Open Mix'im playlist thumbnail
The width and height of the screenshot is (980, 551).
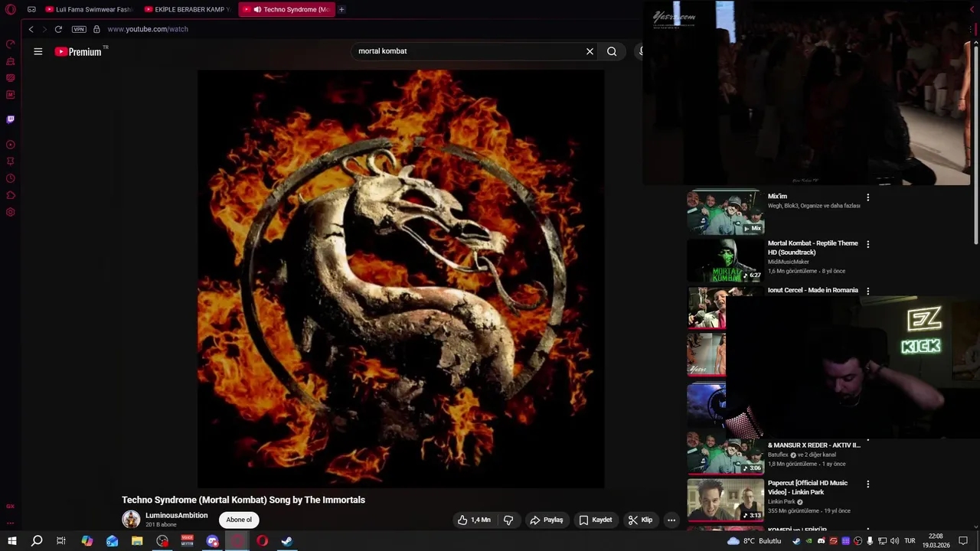(x=725, y=212)
